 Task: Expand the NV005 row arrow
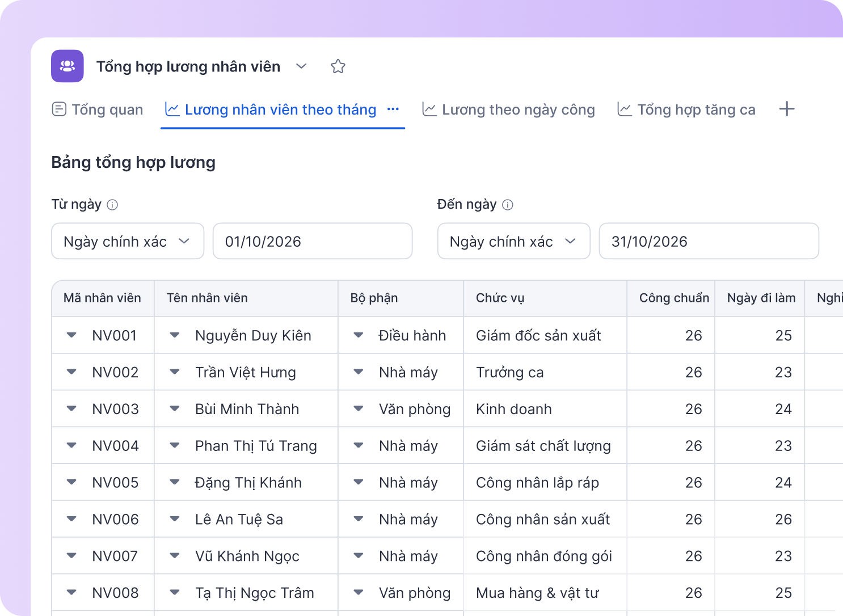[x=71, y=482]
